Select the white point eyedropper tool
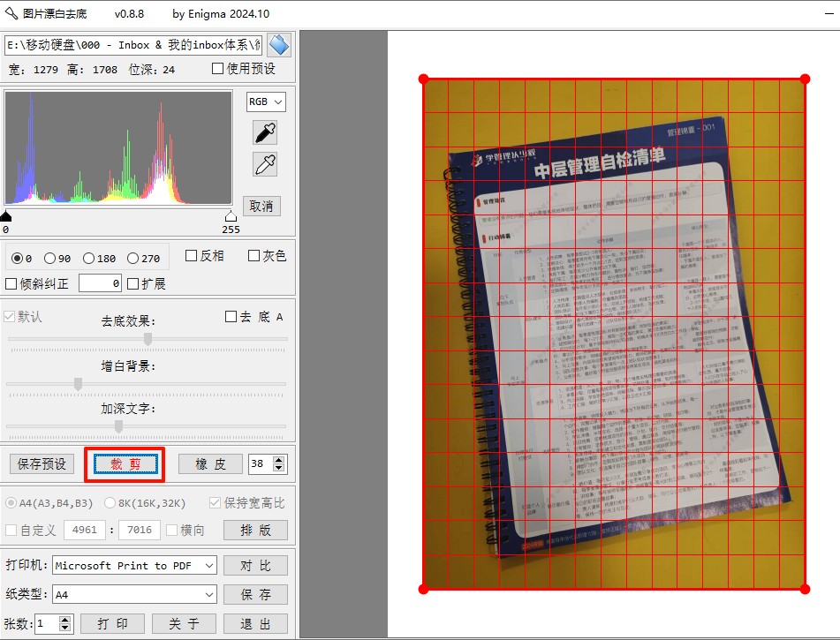This screenshot has height=640, width=840. [x=265, y=164]
